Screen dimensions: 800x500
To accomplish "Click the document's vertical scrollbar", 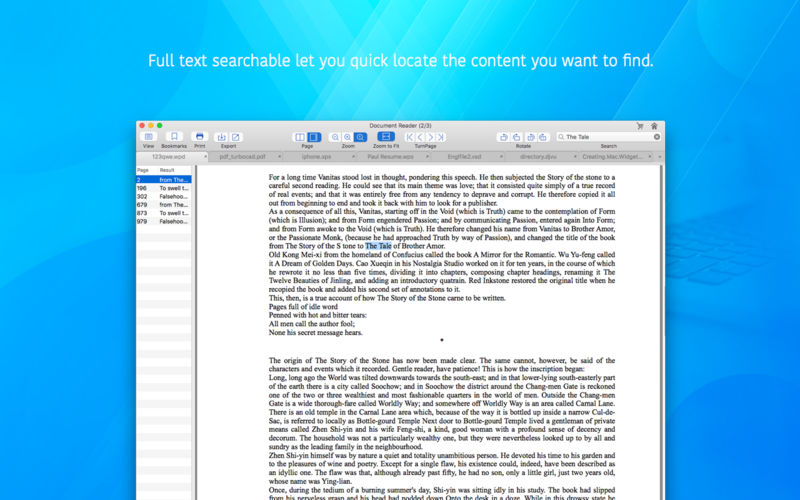I will coord(662,332).
